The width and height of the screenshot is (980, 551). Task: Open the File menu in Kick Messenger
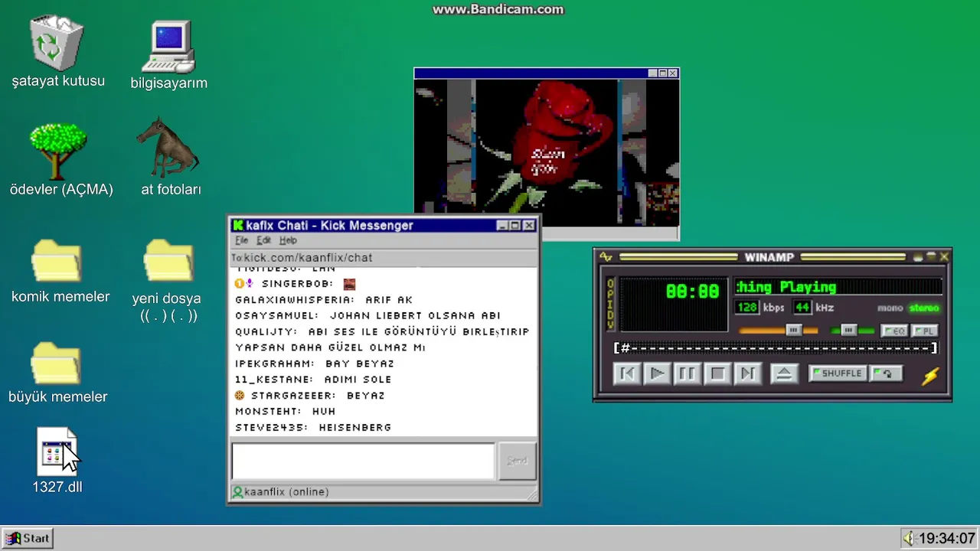coord(241,240)
